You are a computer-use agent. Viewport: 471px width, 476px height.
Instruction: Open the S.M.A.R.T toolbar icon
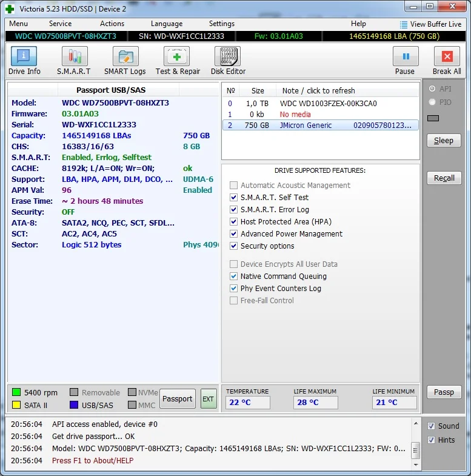(x=75, y=56)
